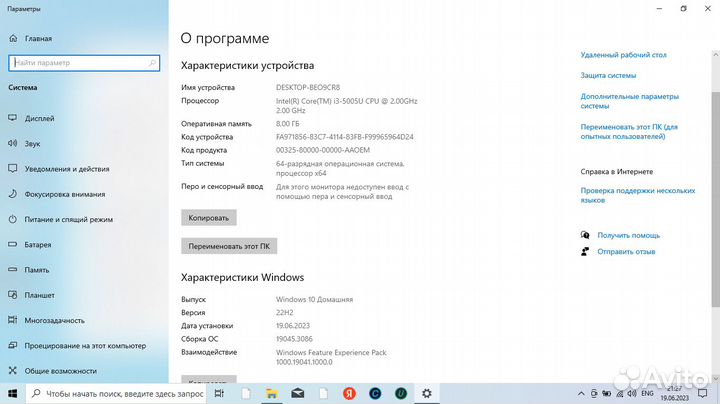Select the Windows 10 Домашняя edition text
Screen dimensions: 720x404
[315, 299]
